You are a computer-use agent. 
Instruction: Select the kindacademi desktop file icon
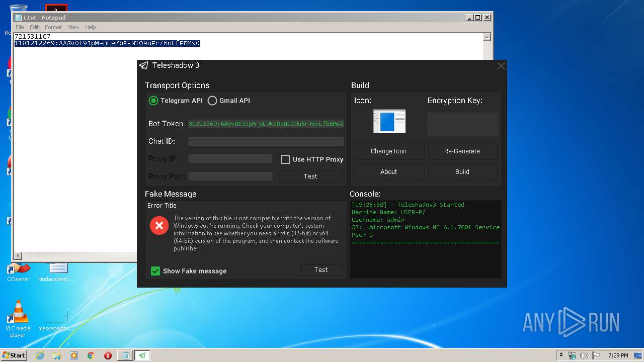point(56,272)
